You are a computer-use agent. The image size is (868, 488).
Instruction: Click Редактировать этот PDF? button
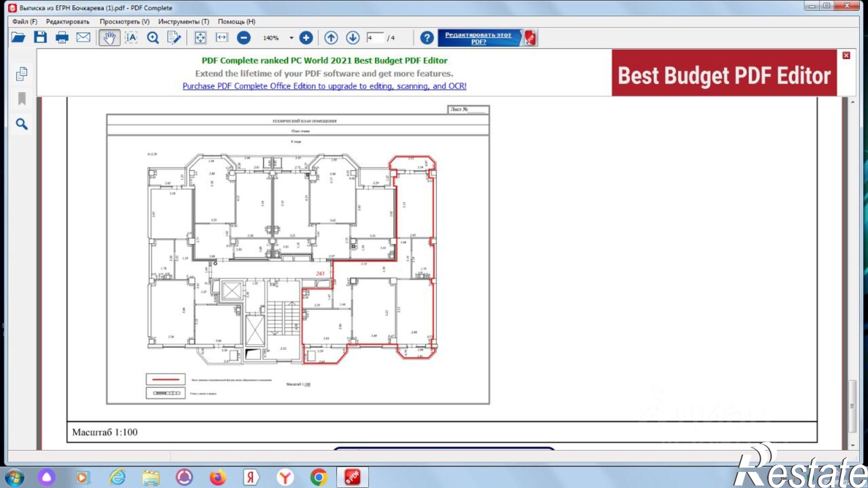479,38
